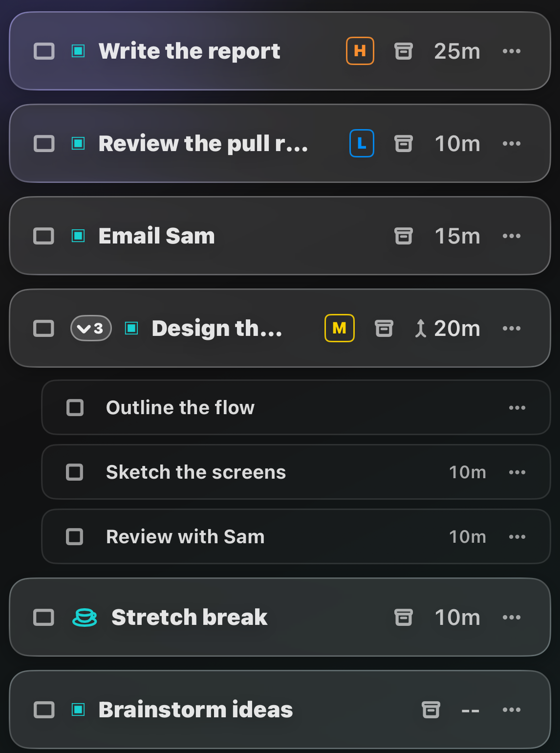Archive the Design task
The height and width of the screenshot is (753, 560).
(384, 328)
